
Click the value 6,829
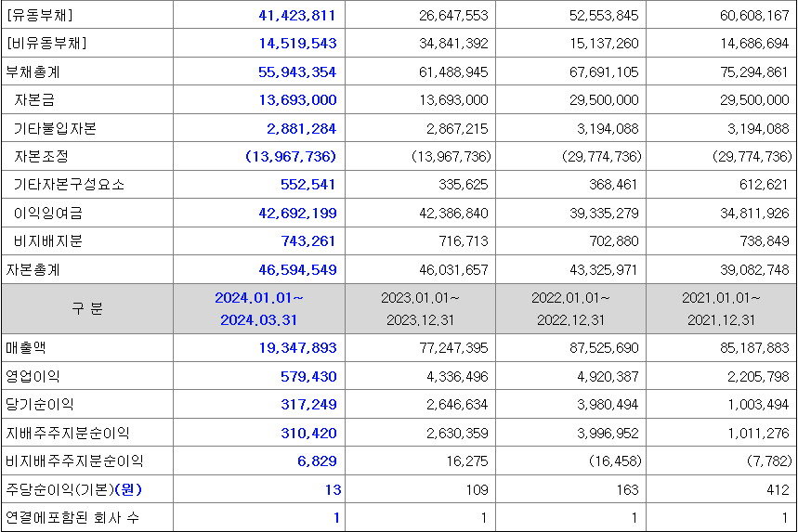click(x=317, y=461)
